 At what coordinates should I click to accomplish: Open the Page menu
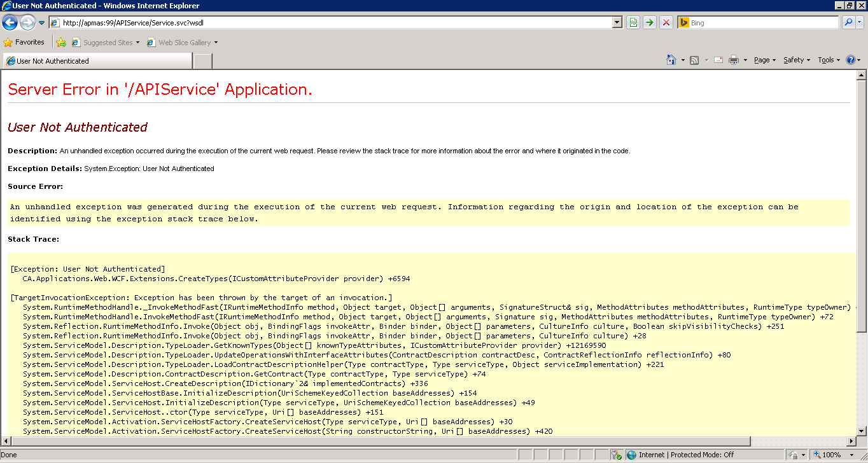click(x=763, y=59)
